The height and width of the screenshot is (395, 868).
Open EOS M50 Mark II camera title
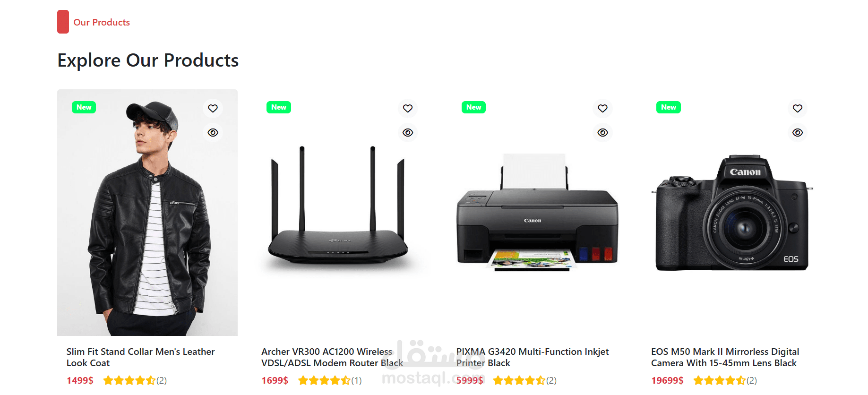pos(725,357)
